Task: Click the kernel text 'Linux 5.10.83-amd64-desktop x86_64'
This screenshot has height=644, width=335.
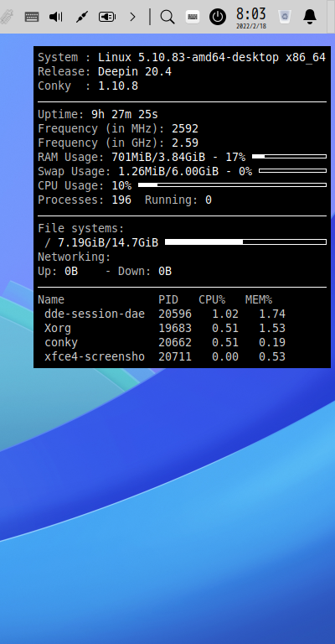Action: (x=212, y=58)
